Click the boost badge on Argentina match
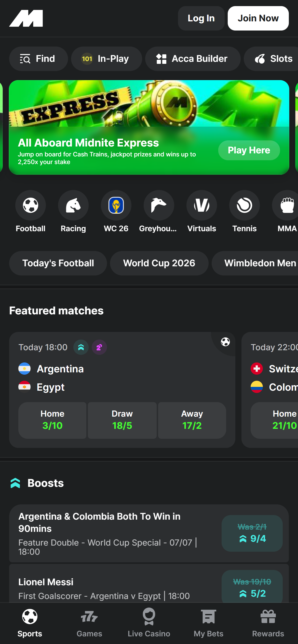This screenshot has height=644, width=298. [x=81, y=347]
